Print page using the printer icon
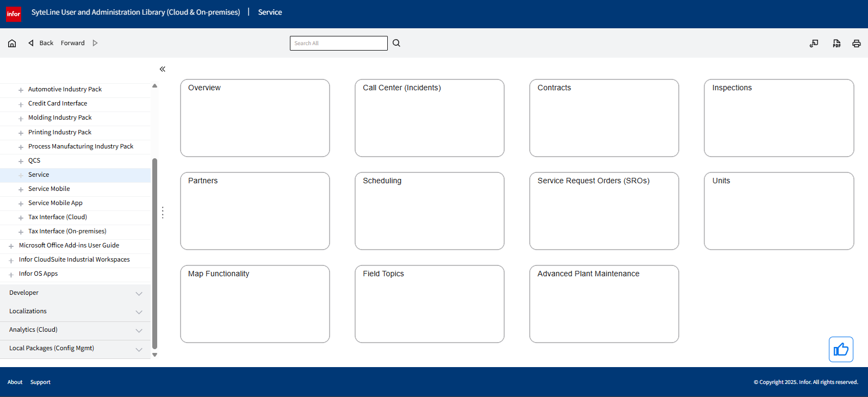The height and width of the screenshot is (397, 868). point(857,44)
